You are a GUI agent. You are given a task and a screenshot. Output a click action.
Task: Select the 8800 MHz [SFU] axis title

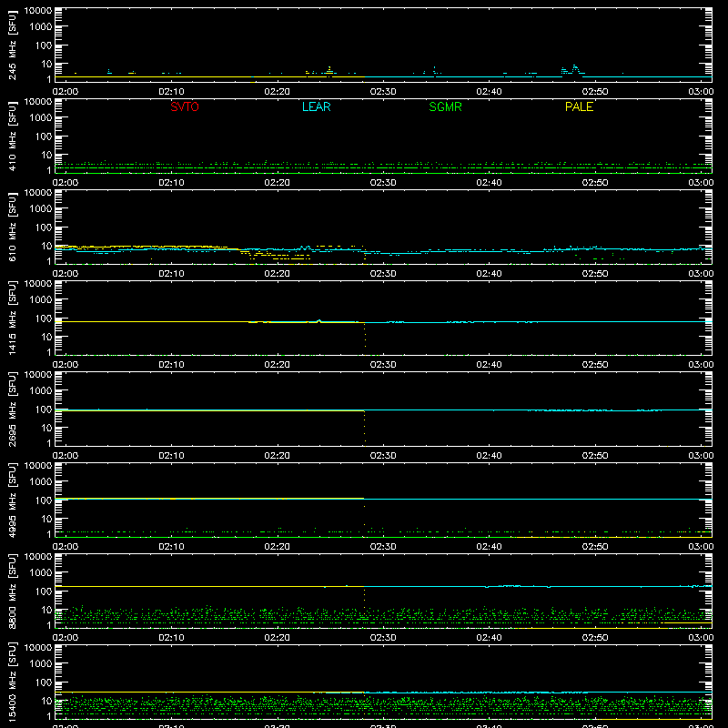tap(12, 591)
